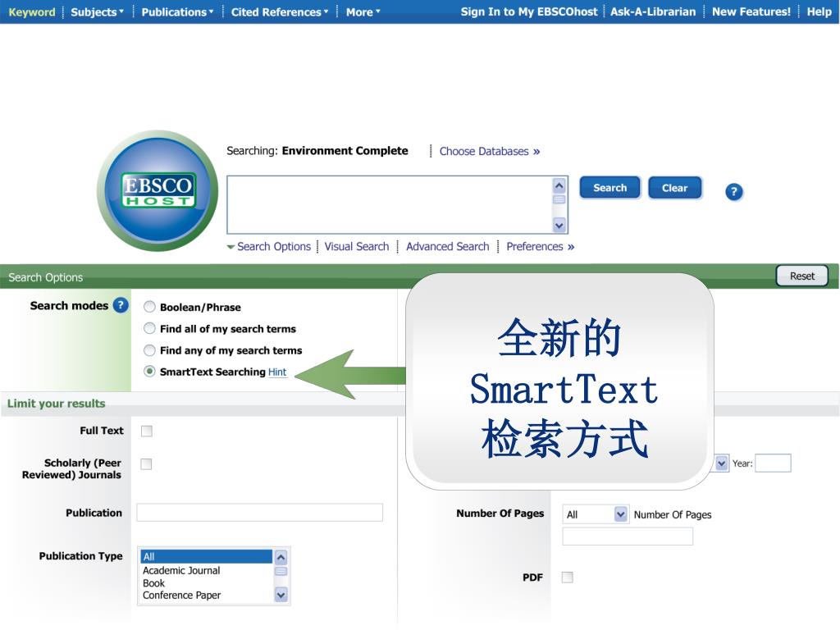Screen dimensions: 840x630
Task: Tick the PDF checkbox
Action: coord(568,577)
